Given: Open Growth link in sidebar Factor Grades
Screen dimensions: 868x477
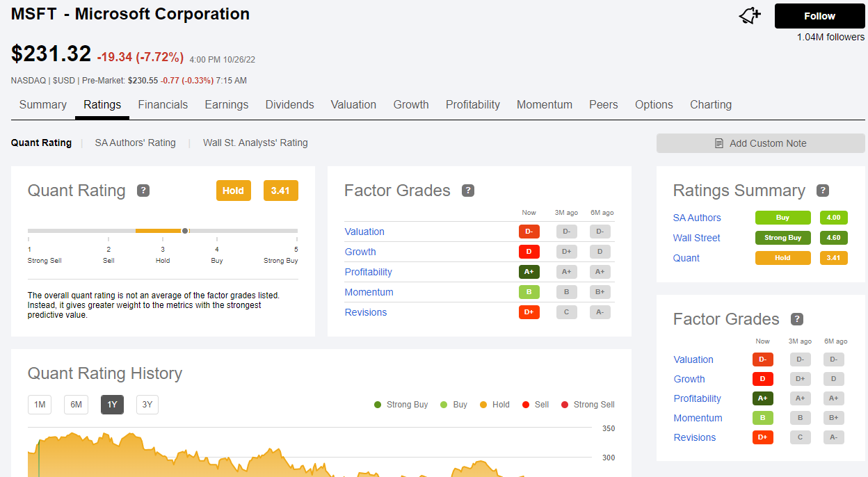Looking at the screenshot, I should [x=689, y=379].
